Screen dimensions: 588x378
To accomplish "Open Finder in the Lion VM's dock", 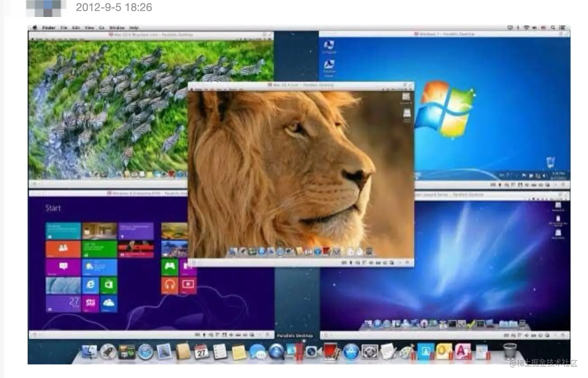I will (x=232, y=251).
